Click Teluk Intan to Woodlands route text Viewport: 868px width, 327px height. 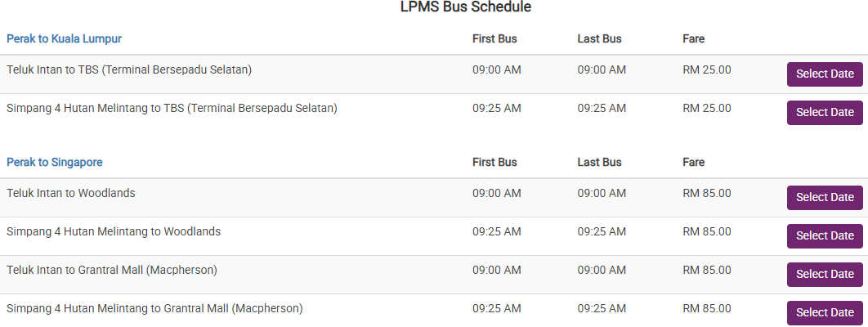[71, 193]
